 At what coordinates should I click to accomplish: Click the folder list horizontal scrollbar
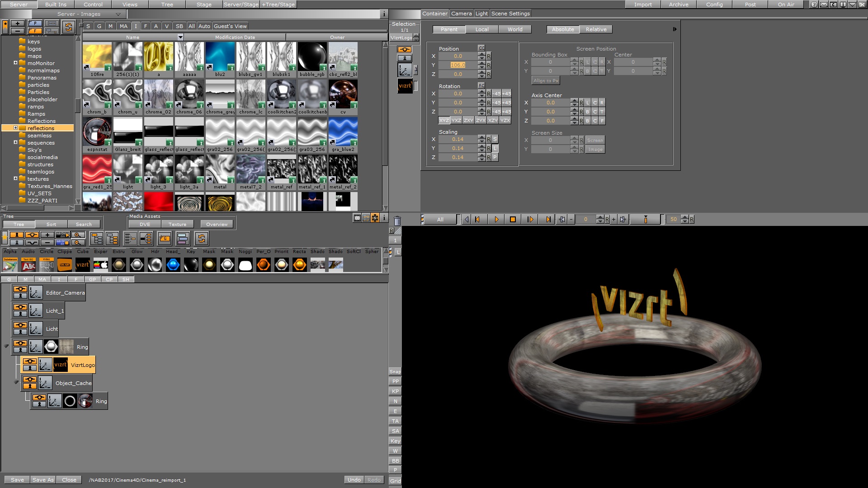tap(38, 208)
